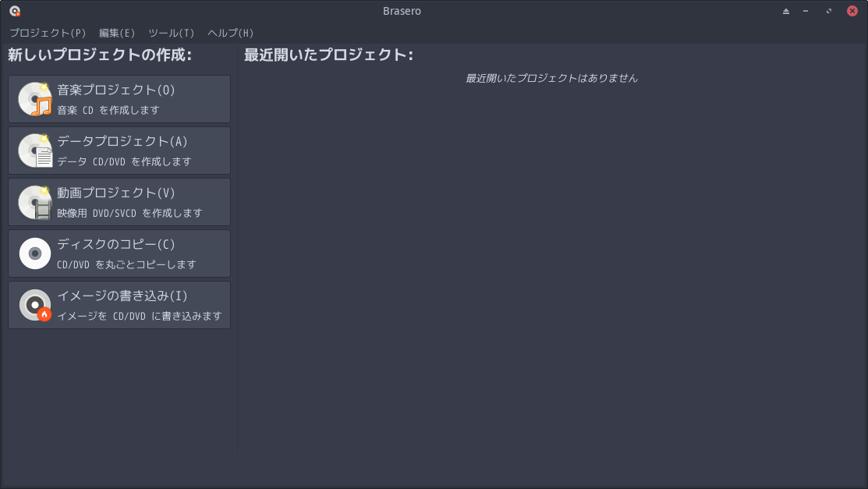This screenshot has height=489, width=868.
Task: Create a データプロジェクト(A)
Action: tap(122, 141)
